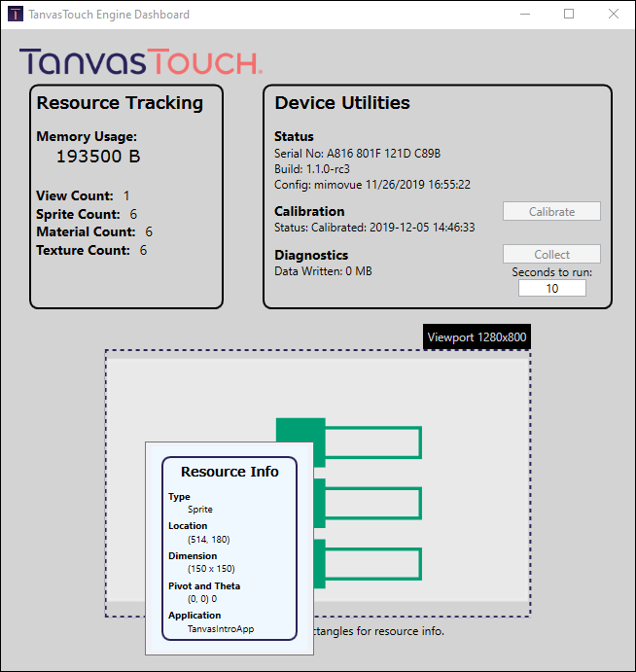Viewport: 636px width, 672px height.
Task: Click the Diagnostics heading
Action: point(311,255)
